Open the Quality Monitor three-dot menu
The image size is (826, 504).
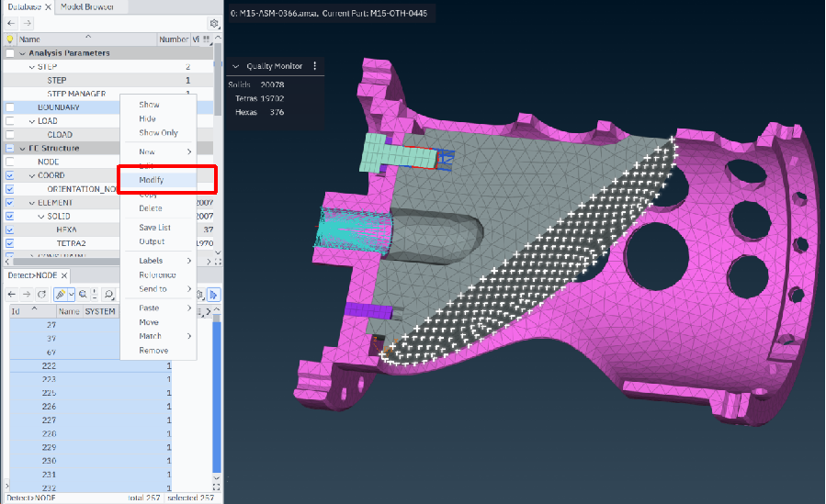point(315,66)
